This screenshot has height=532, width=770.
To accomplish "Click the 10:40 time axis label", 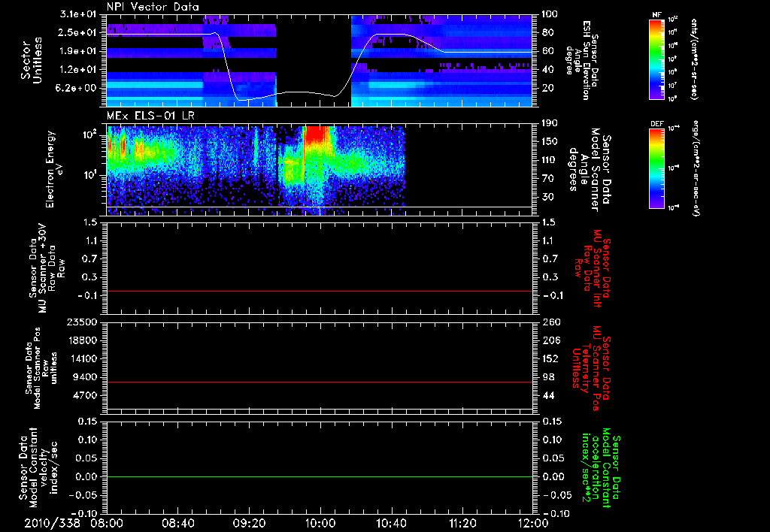I will coord(391,523).
